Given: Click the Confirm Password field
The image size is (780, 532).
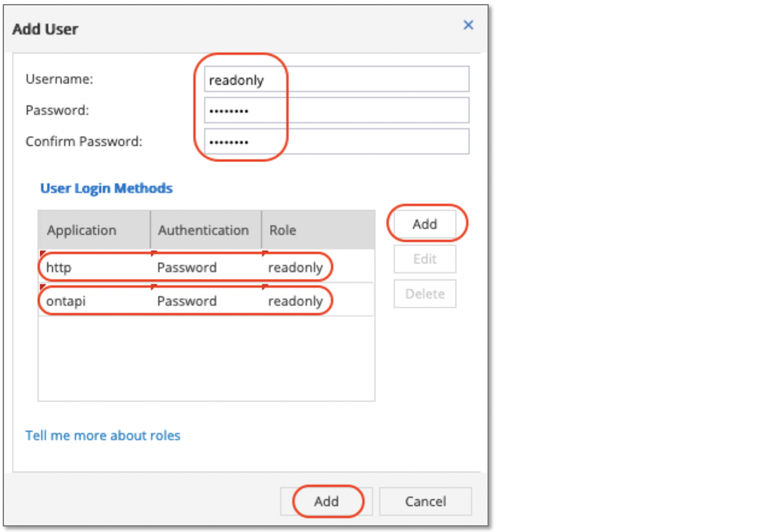Looking at the screenshot, I should point(339,141).
